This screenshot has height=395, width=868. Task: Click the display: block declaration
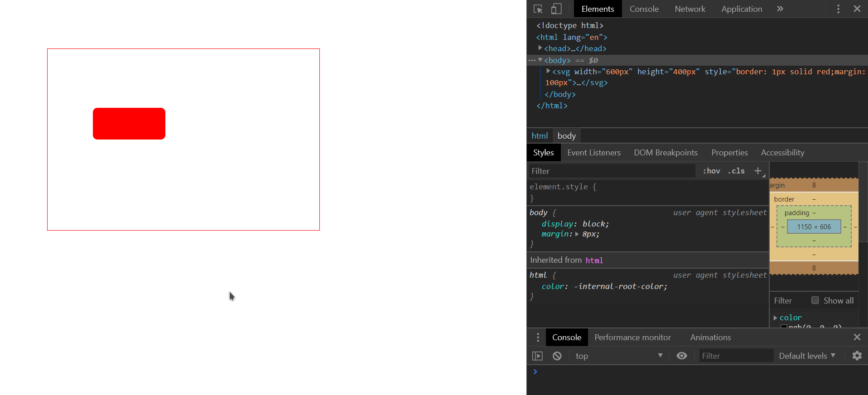[575, 224]
